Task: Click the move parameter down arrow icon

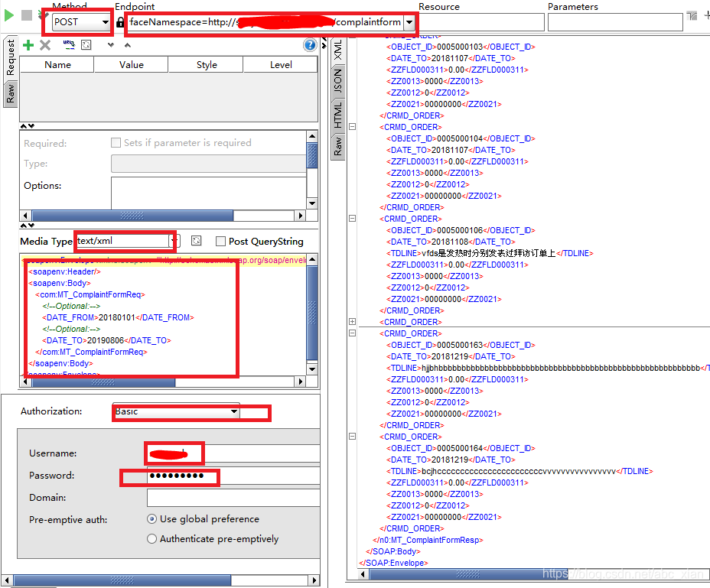Action: pyautogui.click(x=109, y=45)
